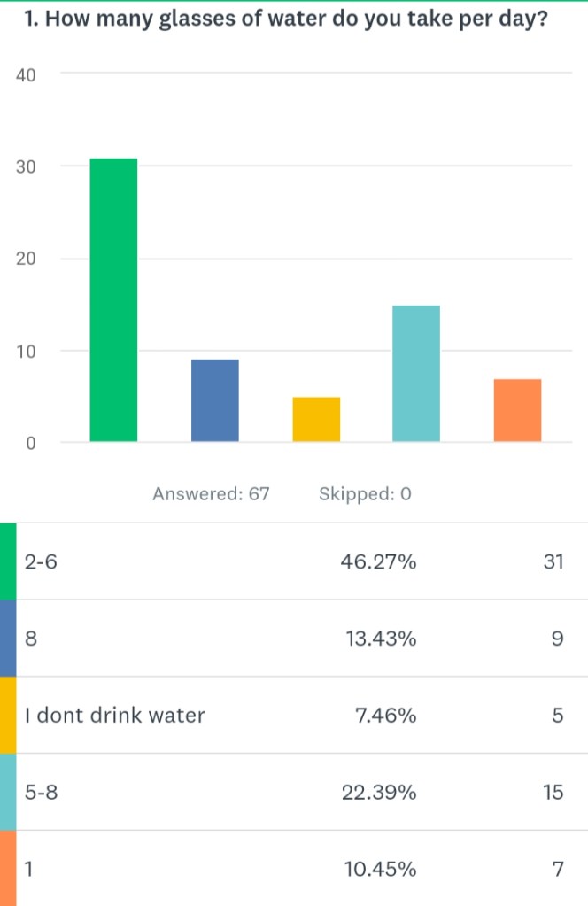Click the orange bar in the chart
Viewport: 588px width, 906px height.
point(517,409)
